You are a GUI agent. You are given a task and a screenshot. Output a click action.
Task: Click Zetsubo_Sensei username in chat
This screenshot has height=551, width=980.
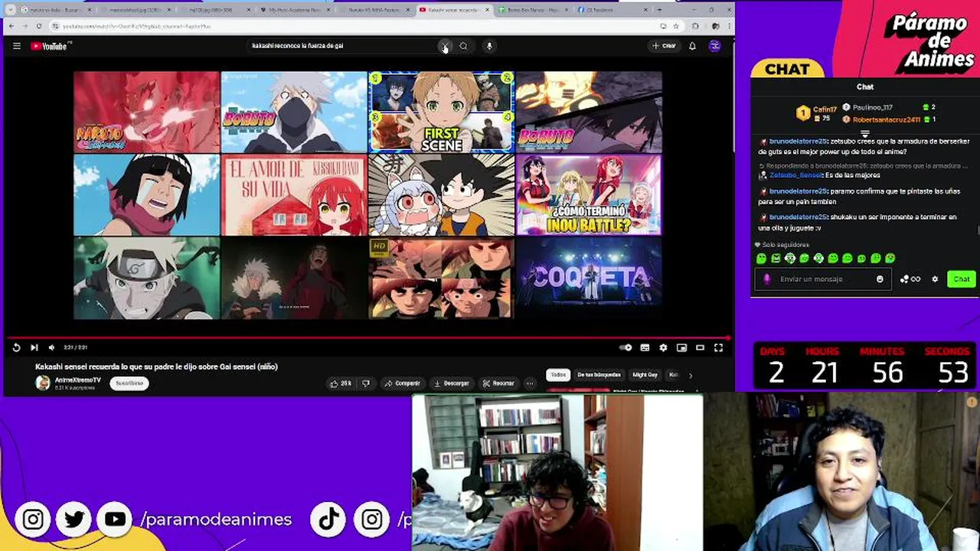[796, 175]
